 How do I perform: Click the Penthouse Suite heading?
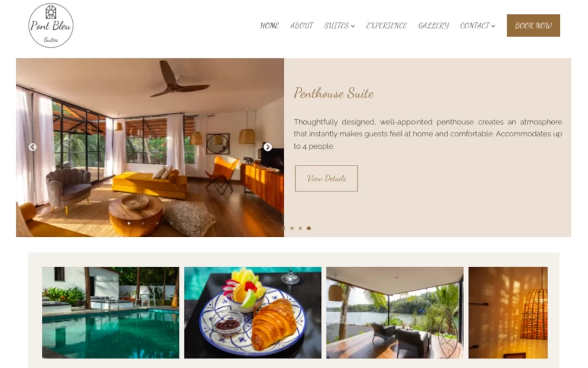coord(334,93)
